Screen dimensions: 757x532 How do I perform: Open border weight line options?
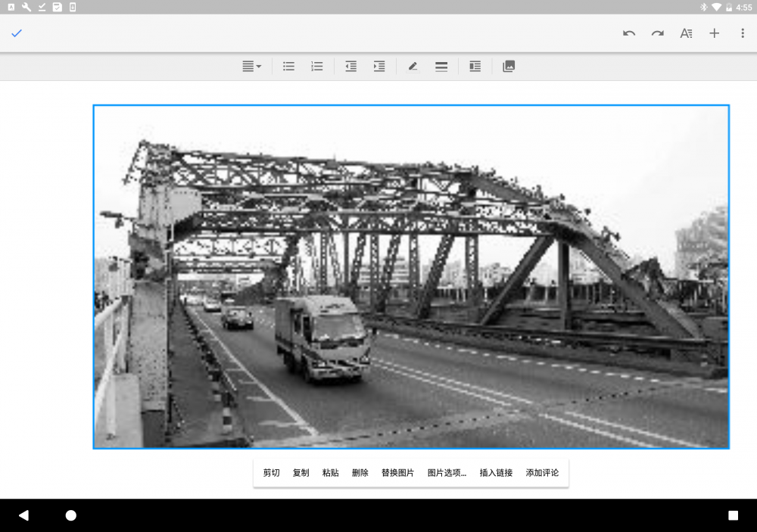click(441, 67)
